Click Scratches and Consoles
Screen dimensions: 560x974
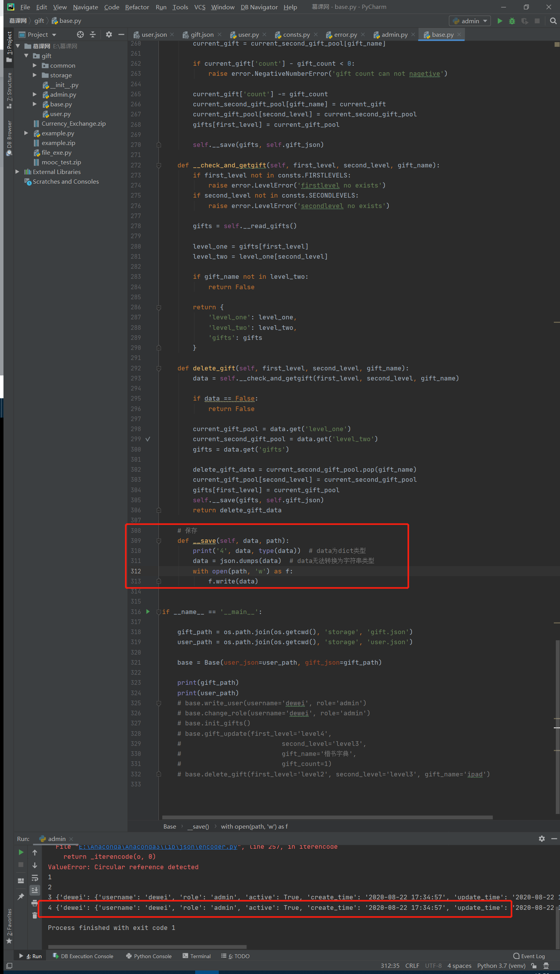coord(66,181)
